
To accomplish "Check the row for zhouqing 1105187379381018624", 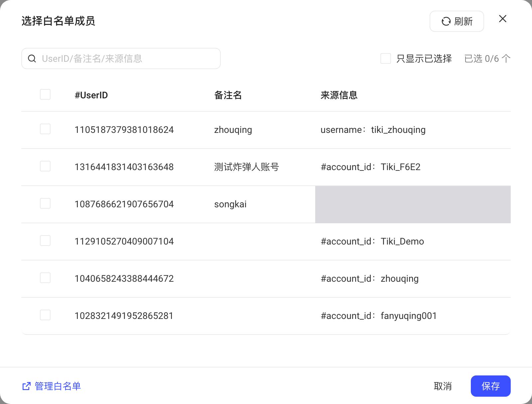I will 45,129.
